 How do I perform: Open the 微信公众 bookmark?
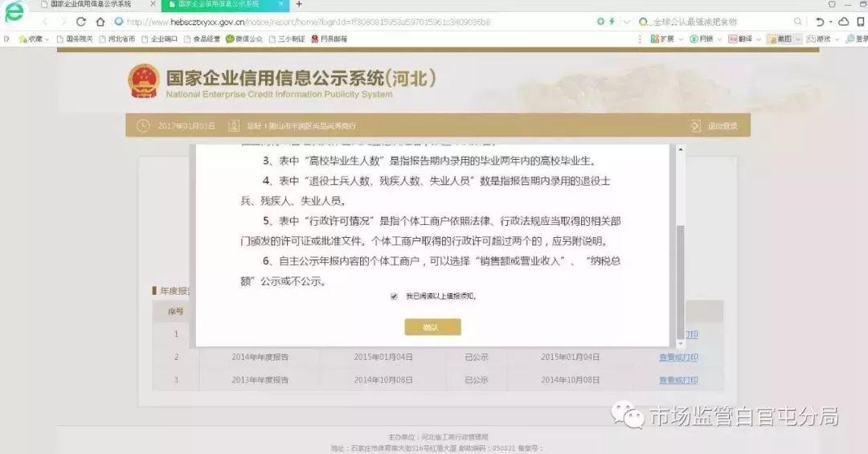(244, 39)
